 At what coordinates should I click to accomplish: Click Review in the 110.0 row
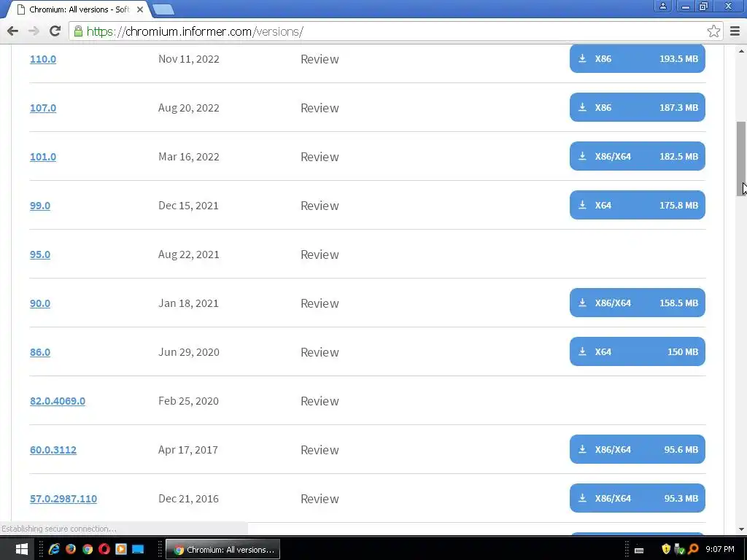click(320, 59)
